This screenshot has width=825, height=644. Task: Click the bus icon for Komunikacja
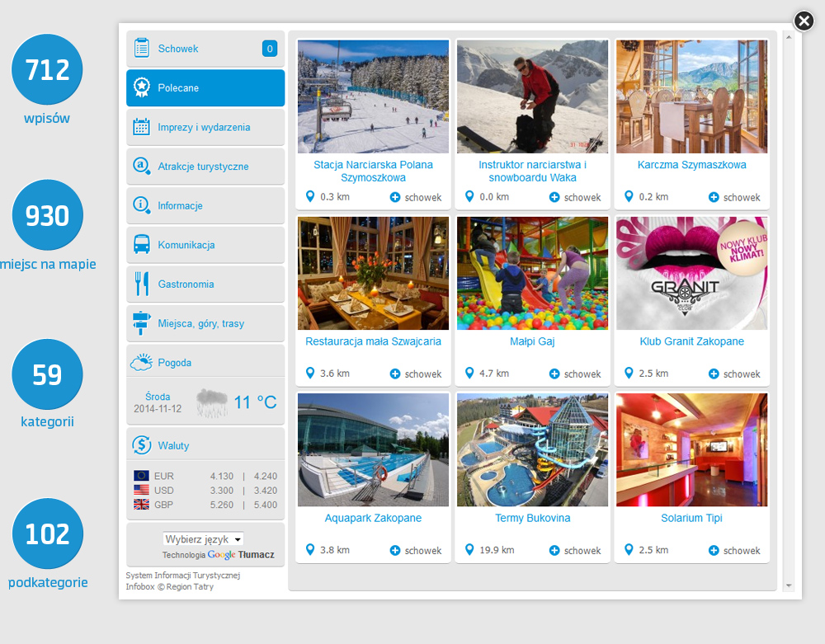coord(141,245)
